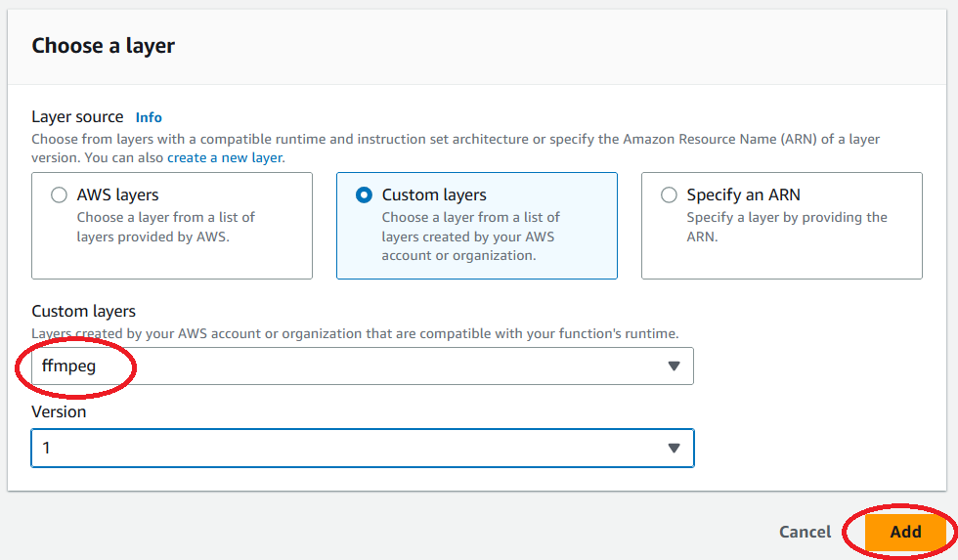Open the Custom layers combo box showing ffmpeg

click(x=362, y=366)
